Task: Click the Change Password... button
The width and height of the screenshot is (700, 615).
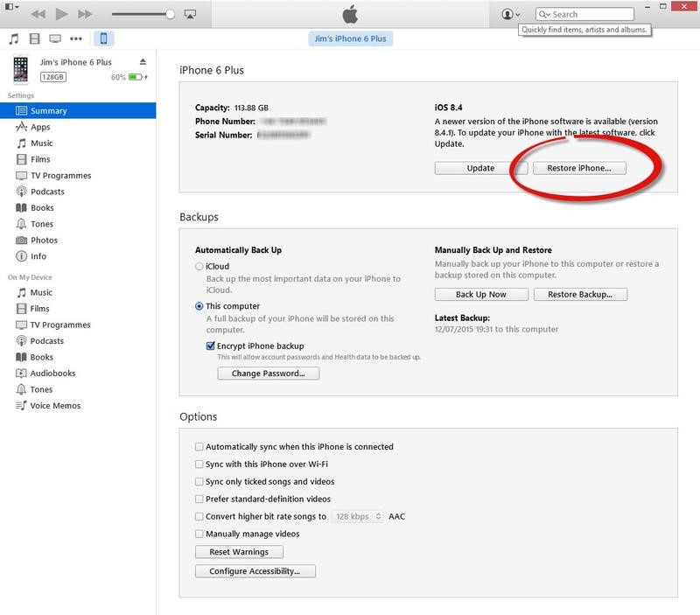Action: point(269,374)
